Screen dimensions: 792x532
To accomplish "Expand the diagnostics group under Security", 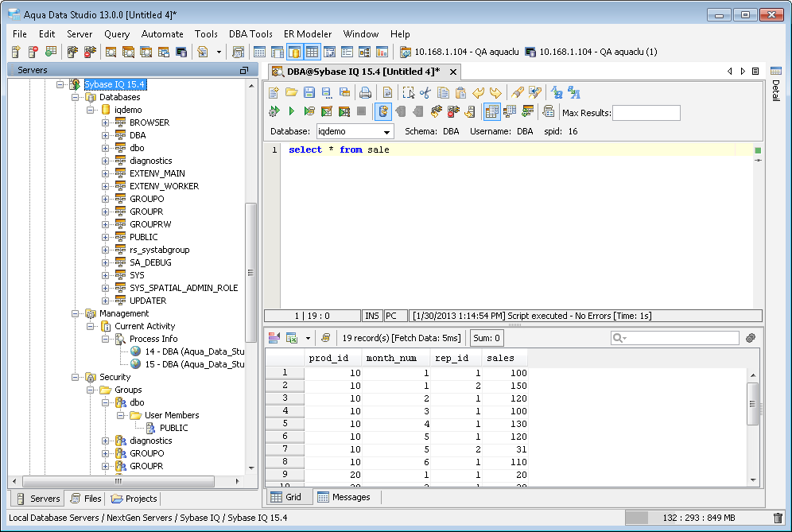I will click(x=105, y=441).
